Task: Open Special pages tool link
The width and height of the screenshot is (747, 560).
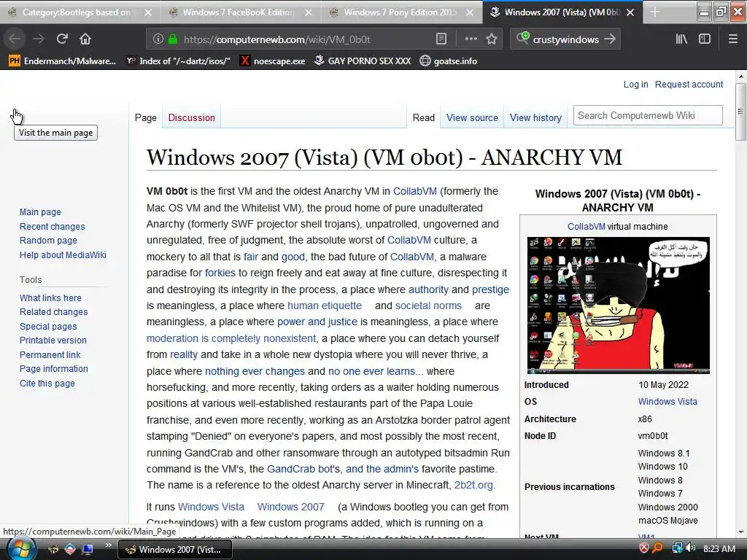Action: 48,326
